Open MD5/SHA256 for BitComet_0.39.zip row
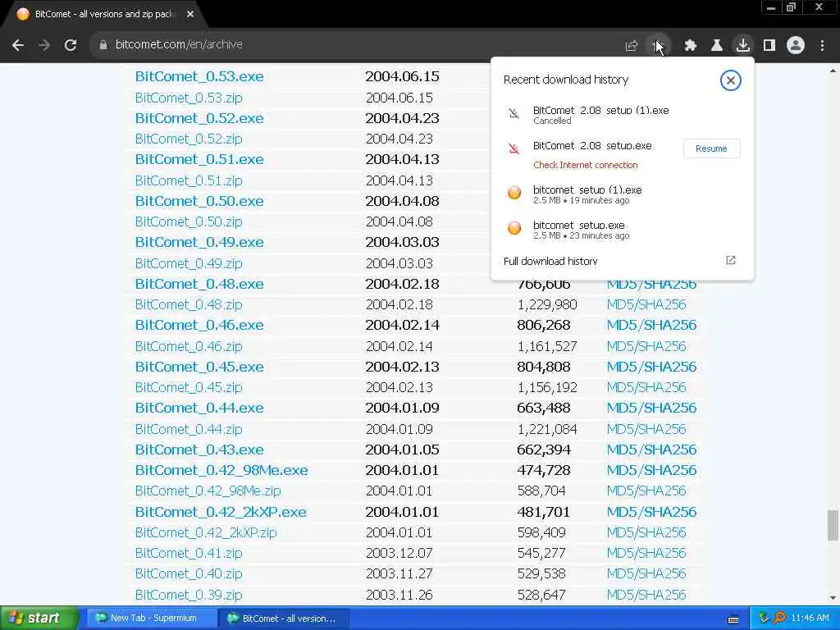 click(x=646, y=596)
